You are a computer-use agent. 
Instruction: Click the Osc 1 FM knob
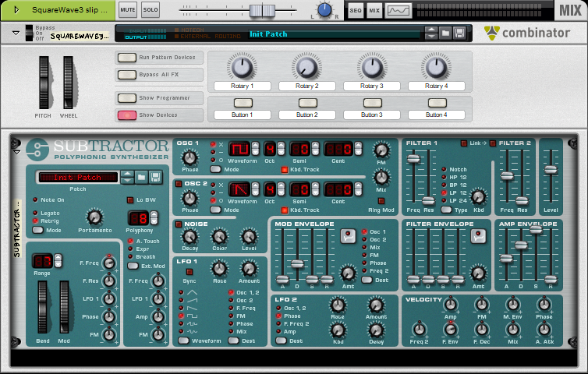381,150
